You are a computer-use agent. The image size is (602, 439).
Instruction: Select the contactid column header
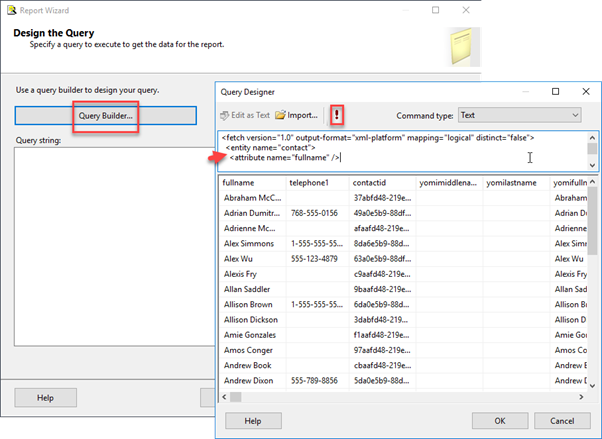[382, 183]
